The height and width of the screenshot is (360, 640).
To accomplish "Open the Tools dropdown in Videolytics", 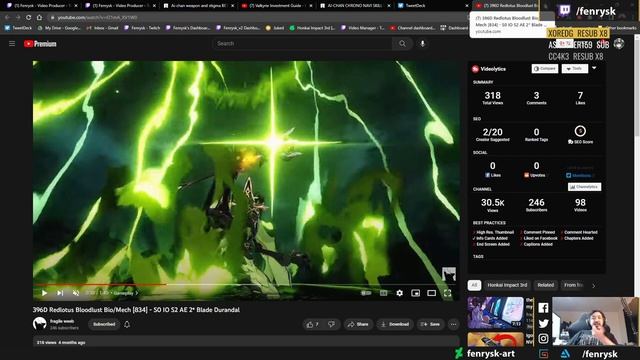I will [575, 69].
